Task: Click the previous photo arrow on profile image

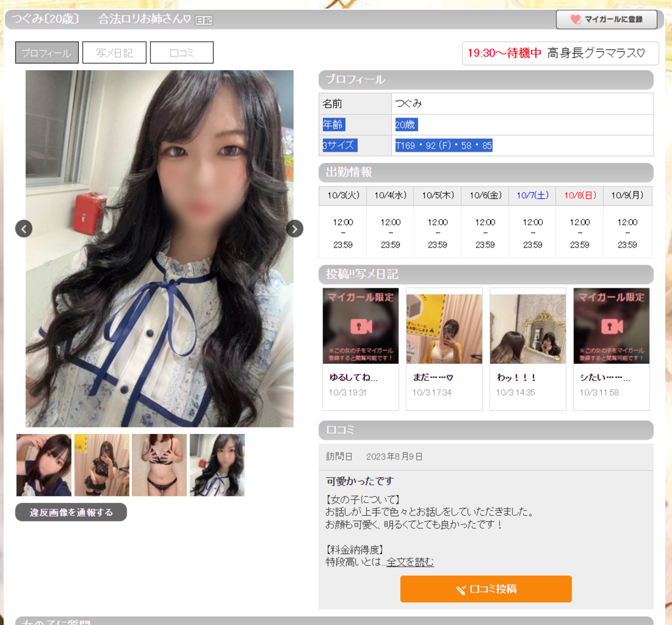Action: pos(24,228)
